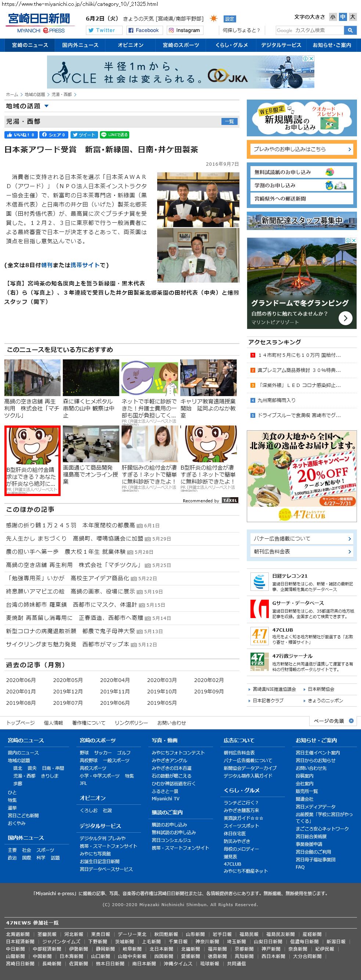Open the WEB限定 新規購読 banner
Screen dimensions: 361x980
tap(302, 118)
